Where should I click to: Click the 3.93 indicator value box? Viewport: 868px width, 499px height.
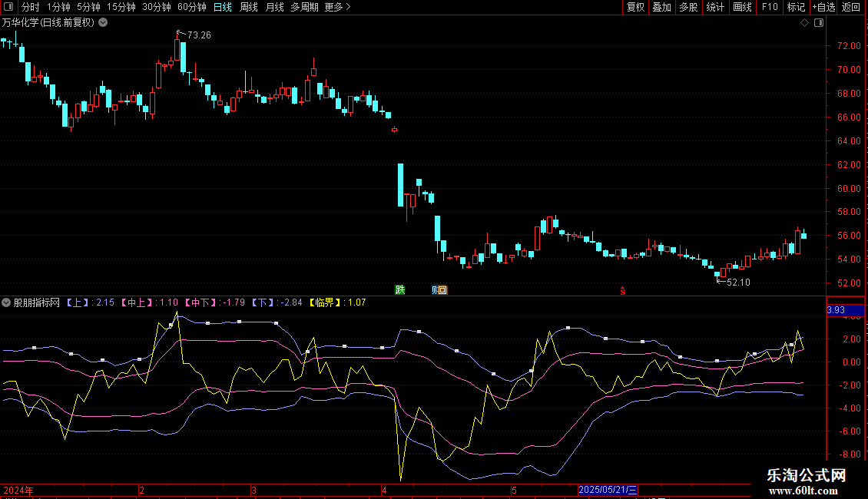tap(845, 310)
